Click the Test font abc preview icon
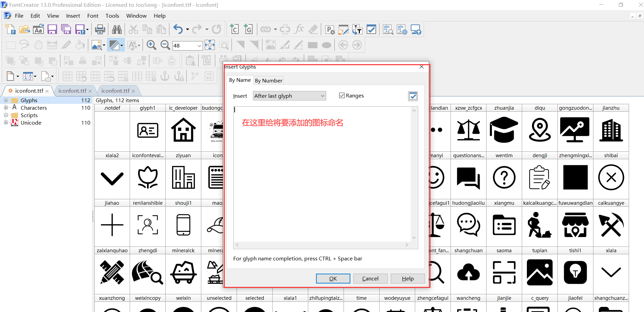The height and width of the screenshot is (312, 644). click(x=388, y=30)
